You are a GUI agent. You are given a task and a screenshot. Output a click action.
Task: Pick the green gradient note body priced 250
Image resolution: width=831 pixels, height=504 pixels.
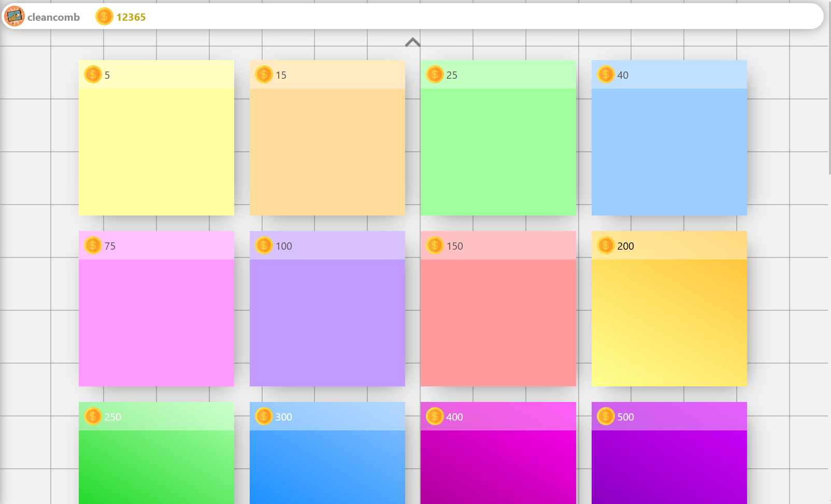tap(156, 467)
